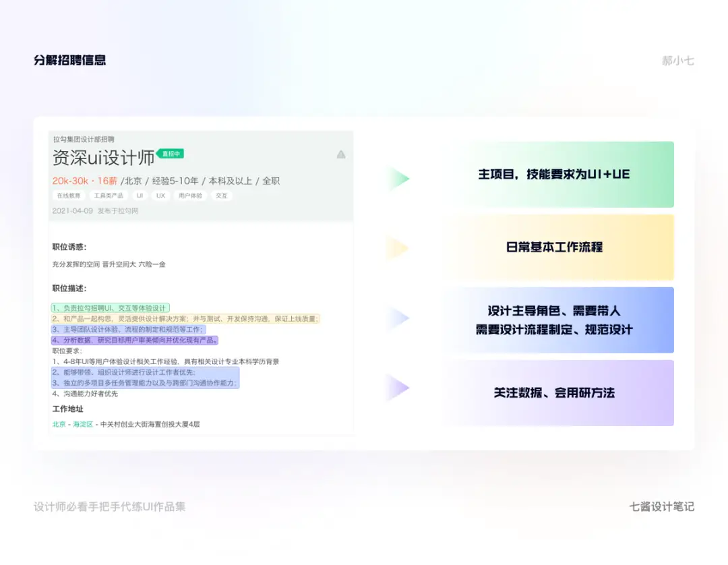This screenshot has height=565, width=728.
Task: Open the 海淀区 address link
Action: coord(83,424)
